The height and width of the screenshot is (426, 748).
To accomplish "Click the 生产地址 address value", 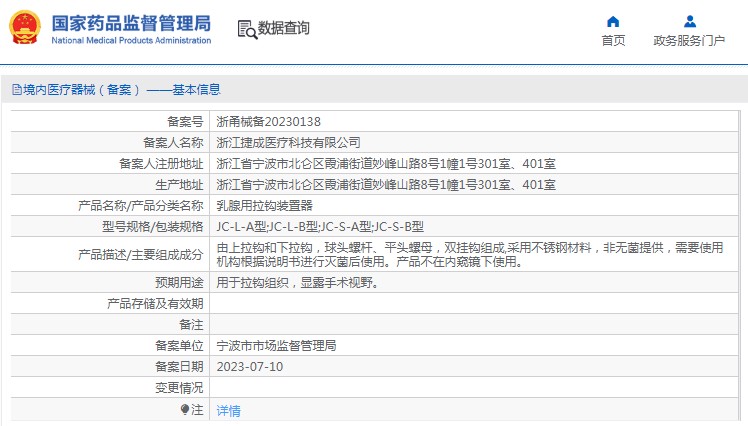I will (x=386, y=185).
